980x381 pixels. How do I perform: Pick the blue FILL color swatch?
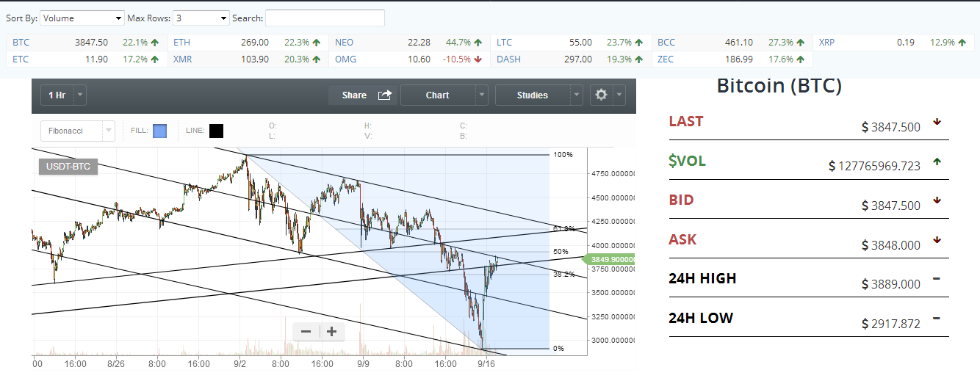pos(159,131)
